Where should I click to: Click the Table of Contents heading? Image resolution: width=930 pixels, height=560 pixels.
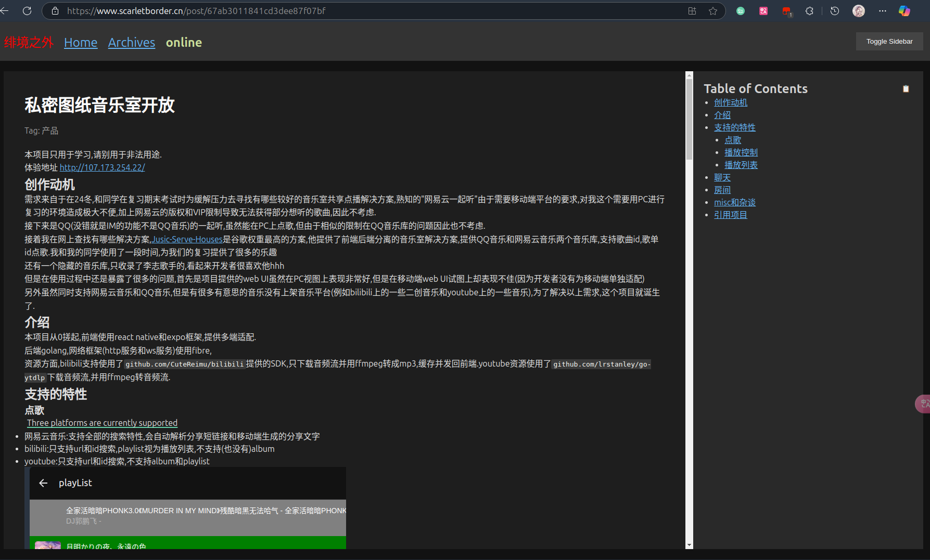pyautogui.click(x=756, y=89)
